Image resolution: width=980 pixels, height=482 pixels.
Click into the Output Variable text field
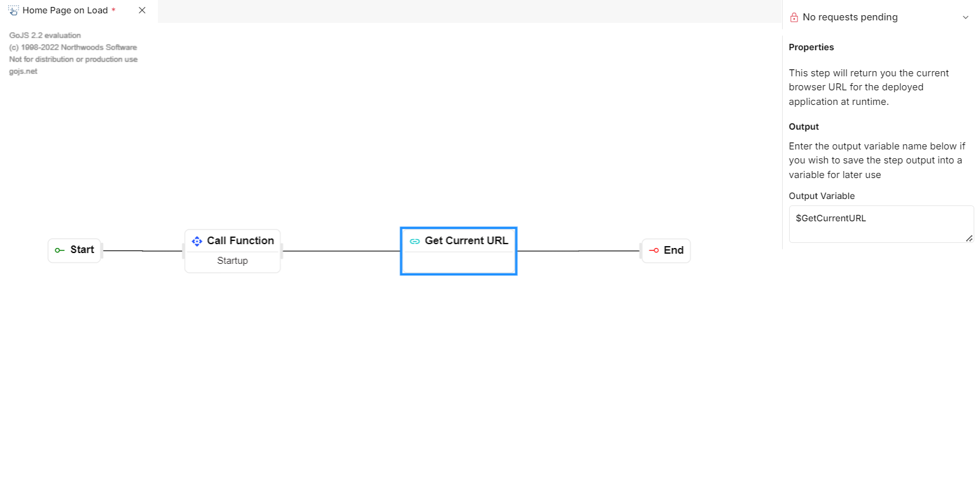[881, 224]
